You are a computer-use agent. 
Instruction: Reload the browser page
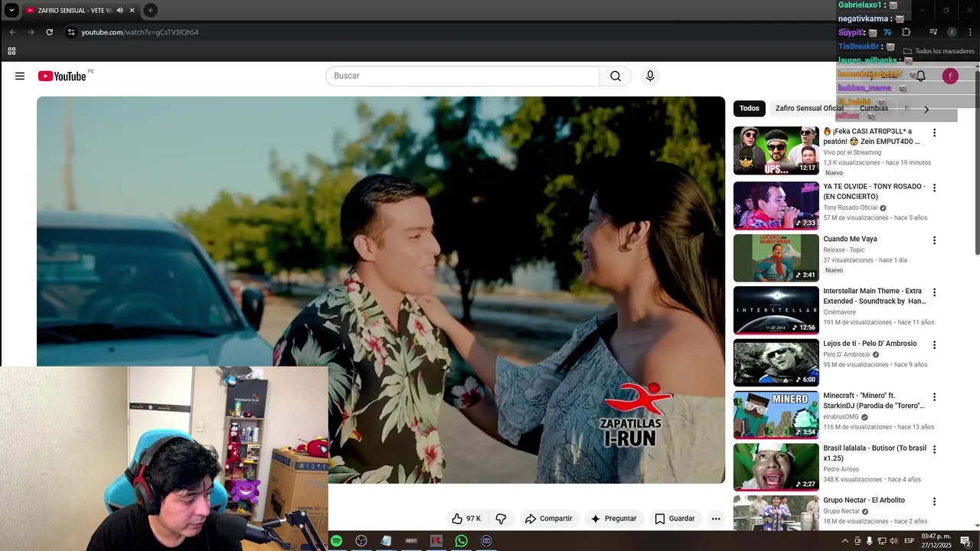click(x=50, y=32)
